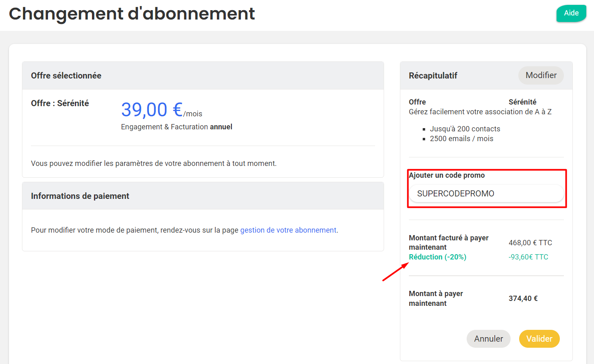The width and height of the screenshot is (594, 364).
Task: Click the Offre sélectionnée panel header
Action: [x=203, y=76]
